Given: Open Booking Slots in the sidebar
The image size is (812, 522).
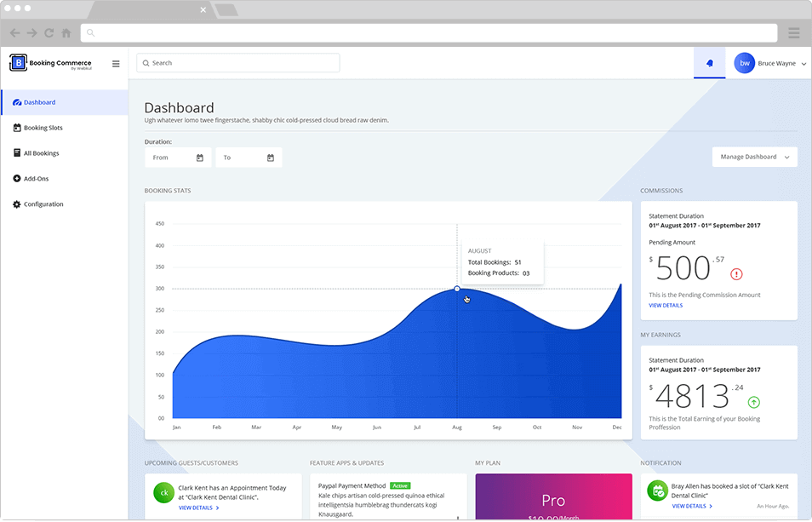Looking at the screenshot, I should pos(43,128).
